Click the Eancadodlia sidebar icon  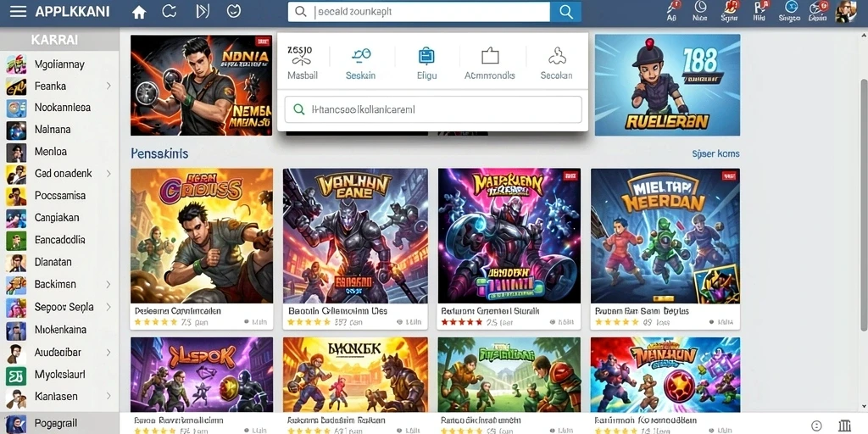pyautogui.click(x=16, y=240)
